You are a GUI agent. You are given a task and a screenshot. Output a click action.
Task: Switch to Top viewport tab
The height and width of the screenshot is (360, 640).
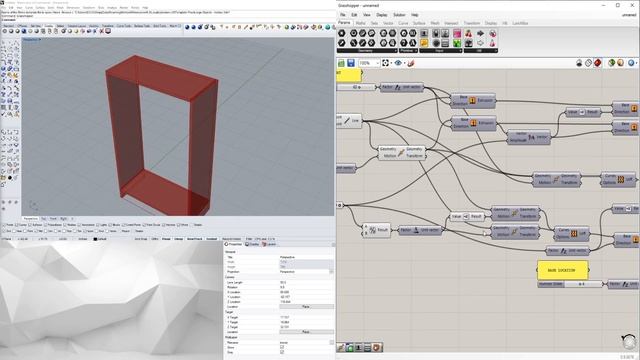[43, 219]
